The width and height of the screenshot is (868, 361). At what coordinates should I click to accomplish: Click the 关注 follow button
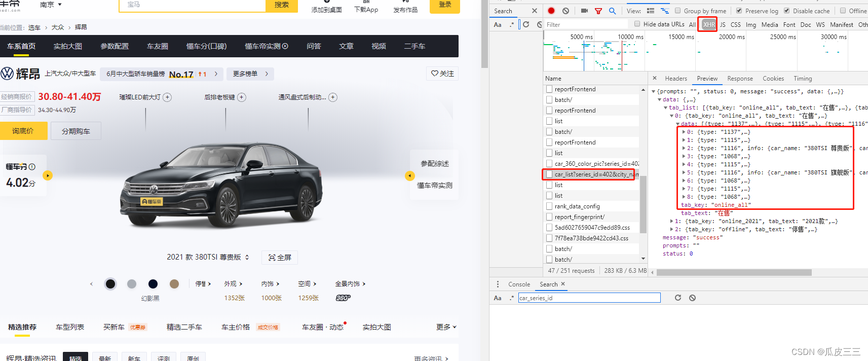coord(442,74)
